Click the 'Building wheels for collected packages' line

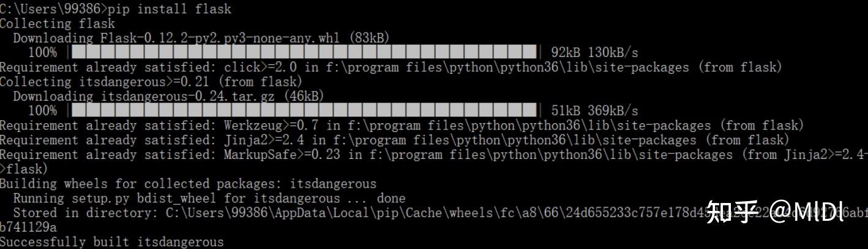188,184
